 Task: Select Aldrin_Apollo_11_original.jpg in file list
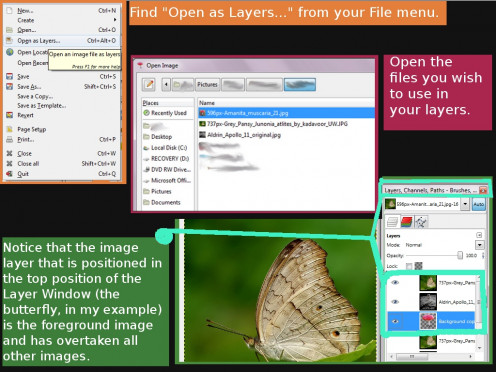pos(244,135)
